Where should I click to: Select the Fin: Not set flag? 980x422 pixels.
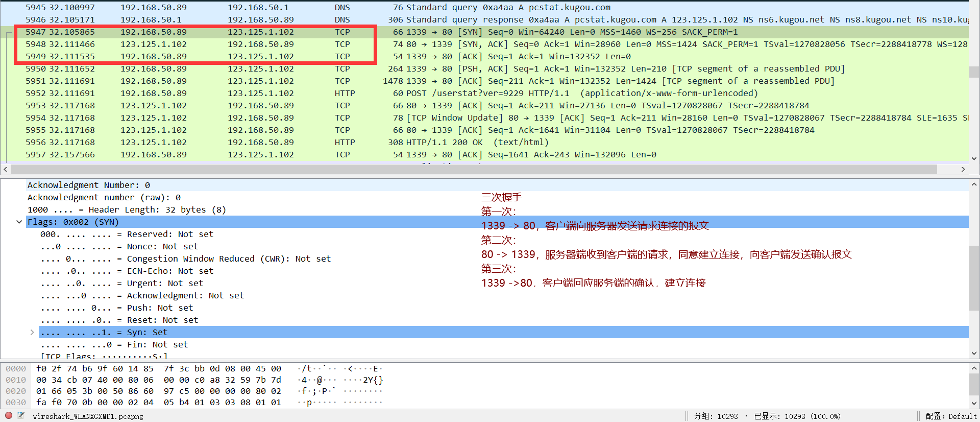(x=114, y=344)
